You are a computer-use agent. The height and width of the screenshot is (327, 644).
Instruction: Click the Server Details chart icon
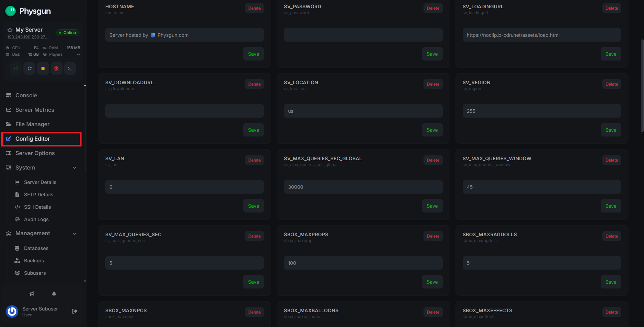(17, 182)
